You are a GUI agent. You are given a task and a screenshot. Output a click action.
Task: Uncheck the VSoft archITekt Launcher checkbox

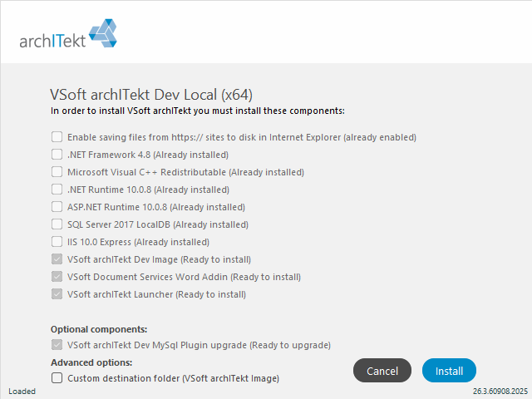pos(57,294)
